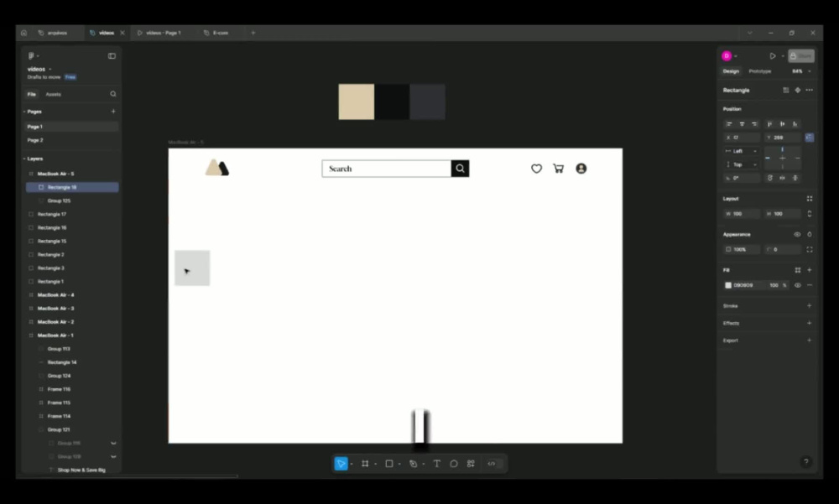Image resolution: width=839 pixels, height=504 pixels.
Task: Click fill color swatch D9D9D9
Action: click(x=728, y=285)
